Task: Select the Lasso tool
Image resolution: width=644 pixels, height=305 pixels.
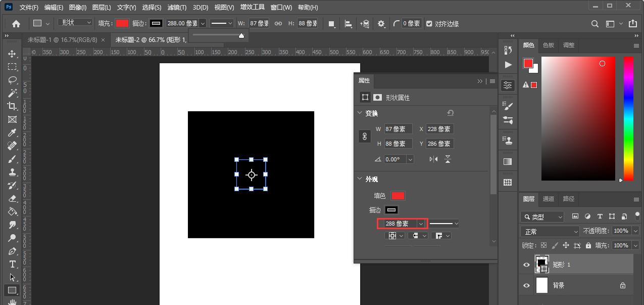Action: pyautogui.click(x=12, y=80)
